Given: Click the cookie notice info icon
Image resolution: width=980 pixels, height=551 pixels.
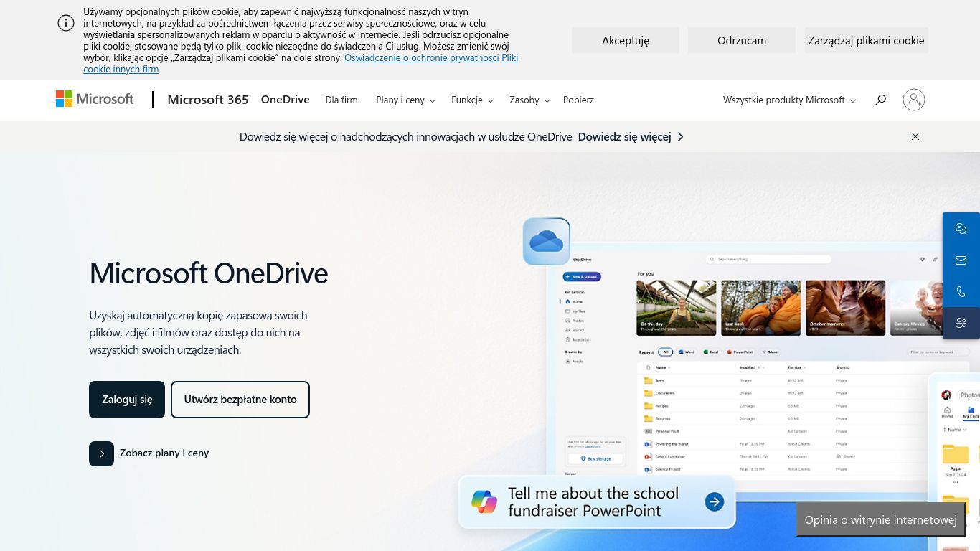Looking at the screenshot, I should click(x=66, y=23).
